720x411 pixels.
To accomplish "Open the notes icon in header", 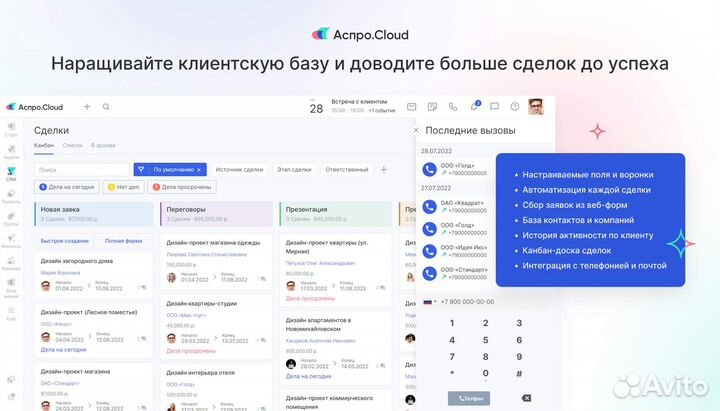I will click(x=432, y=107).
